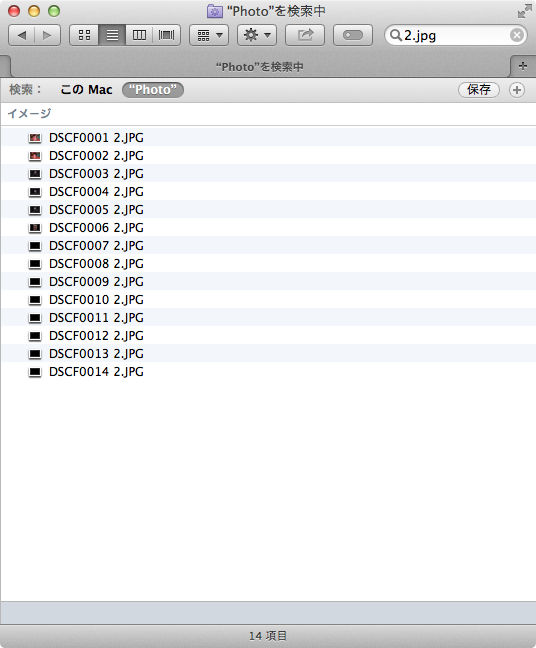The image size is (536, 648).
Task: Enter full screen with the expand arrows
Action: point(524,11)
